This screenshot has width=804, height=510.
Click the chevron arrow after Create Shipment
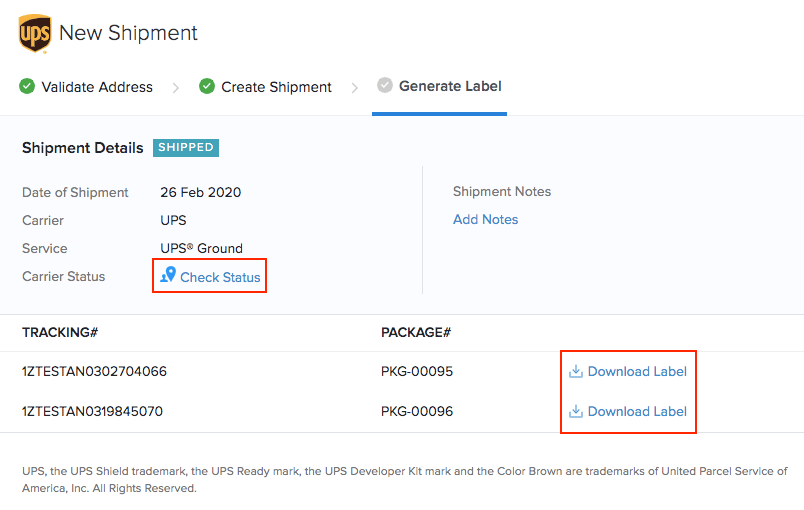[x=354, y=87]
